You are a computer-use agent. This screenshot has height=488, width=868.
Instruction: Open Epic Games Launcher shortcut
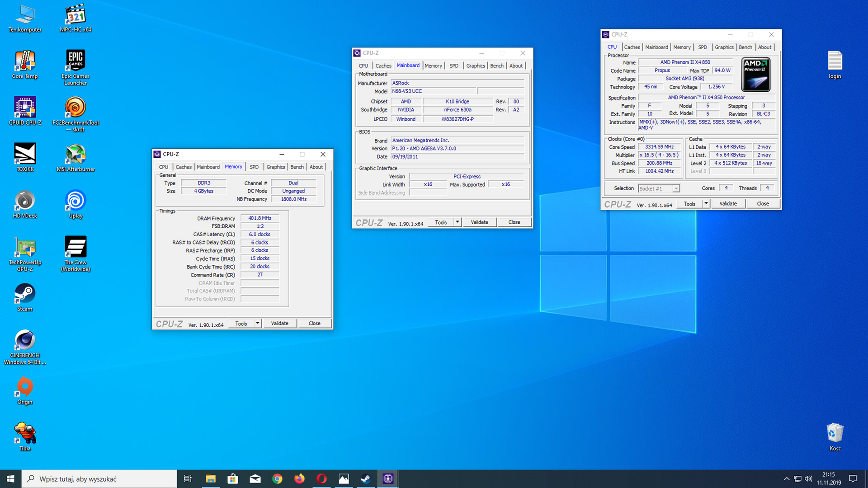tap(75, 68)
